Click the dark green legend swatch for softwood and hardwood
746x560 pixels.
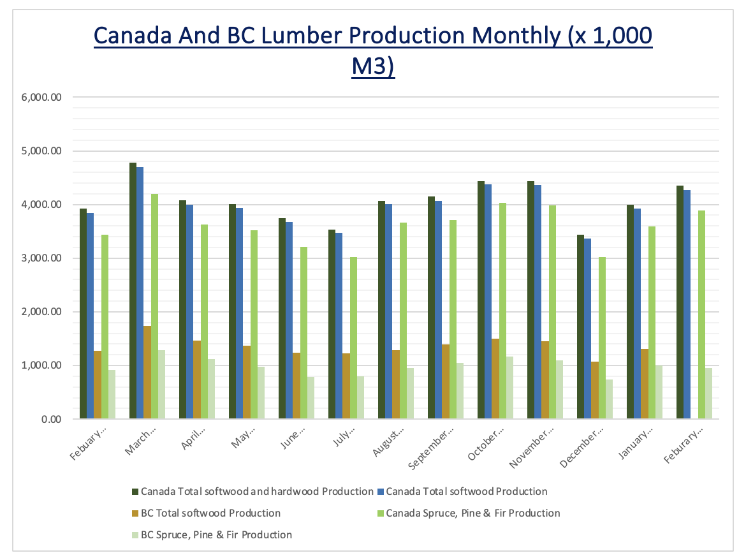(x=135, y=492)
